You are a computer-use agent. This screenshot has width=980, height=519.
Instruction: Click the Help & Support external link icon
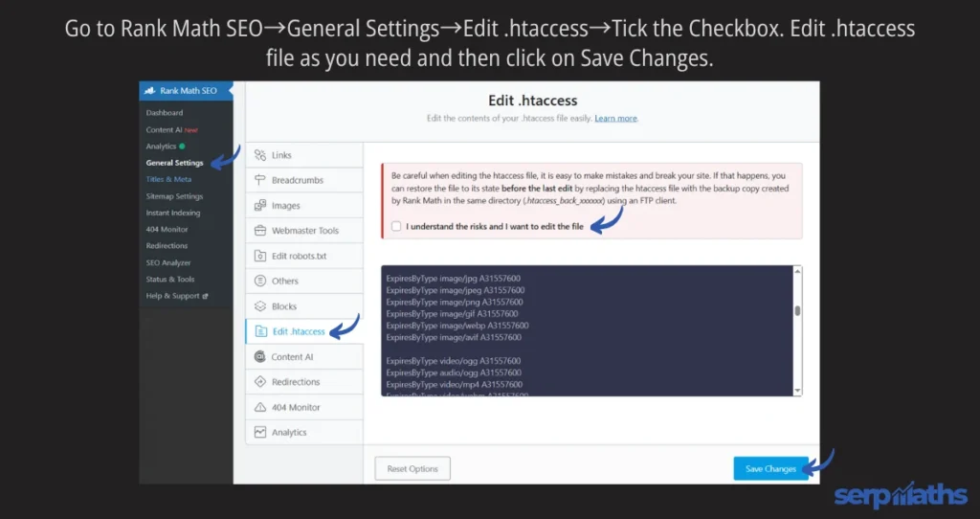(x=206, y=296)
